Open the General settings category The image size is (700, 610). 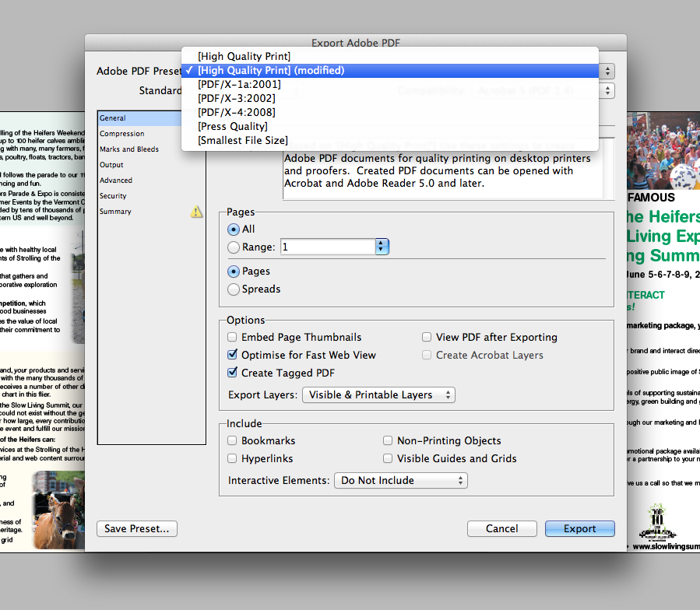tap(139, 118)
